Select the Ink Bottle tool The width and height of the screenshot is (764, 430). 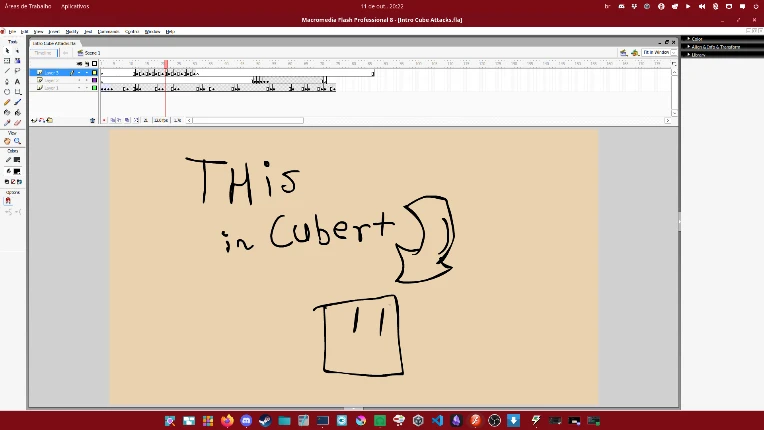[x=7, y=112]
